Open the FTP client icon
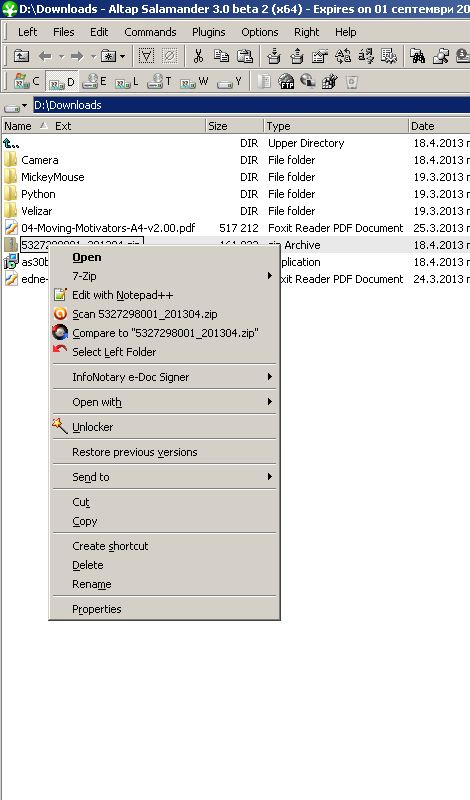 click(x=286, y=81)
